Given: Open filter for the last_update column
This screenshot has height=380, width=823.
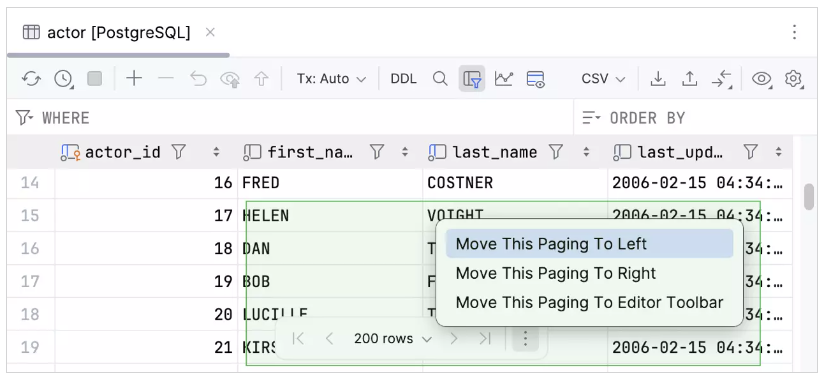Looking at the screenshot, I should tap(751, 153).
